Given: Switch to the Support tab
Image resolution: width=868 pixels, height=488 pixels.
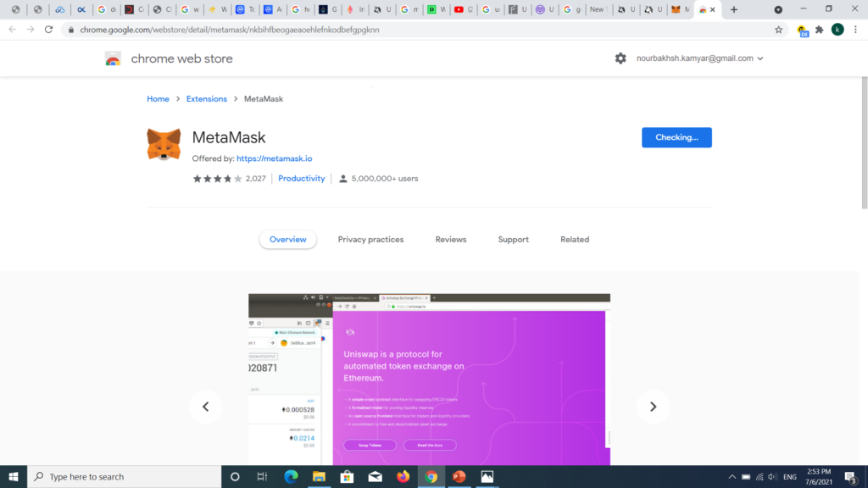Looking at the screenshot, I should pos(513,240).
